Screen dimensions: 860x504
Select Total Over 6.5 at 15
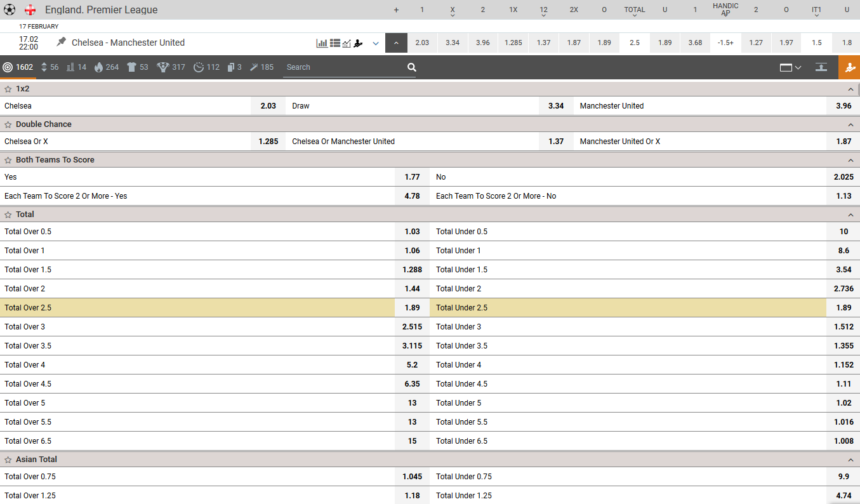412,441
